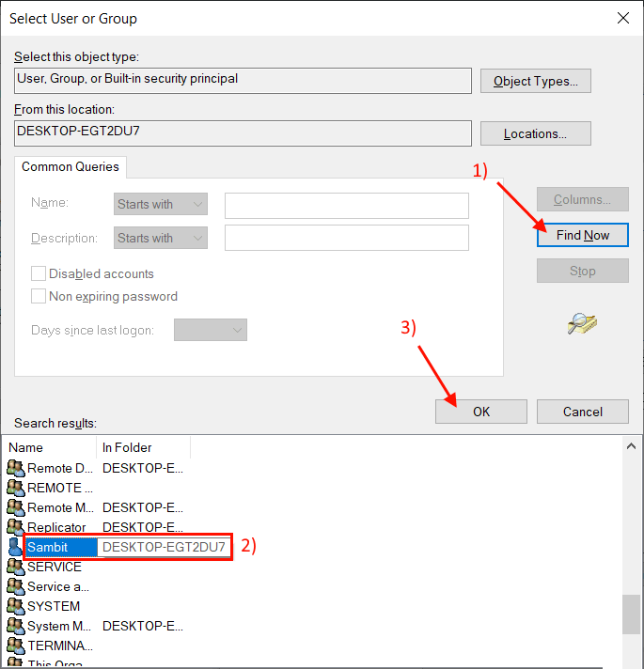
Task: Select the Remote D... entry text
Action: coord(60,468)
